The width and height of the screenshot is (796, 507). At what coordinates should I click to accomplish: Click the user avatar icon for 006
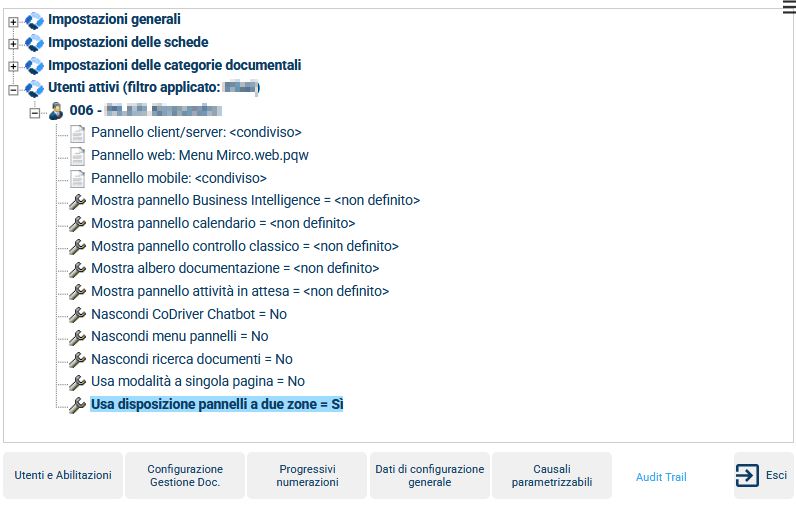coord(56,111)
